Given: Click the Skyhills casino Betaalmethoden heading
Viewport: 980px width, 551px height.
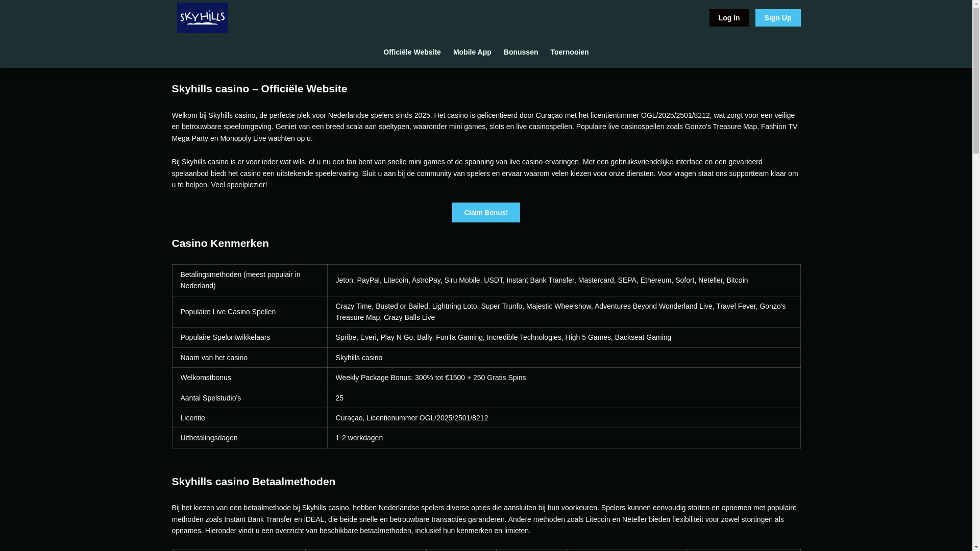Looking at the screenshot, I should 253,482.
